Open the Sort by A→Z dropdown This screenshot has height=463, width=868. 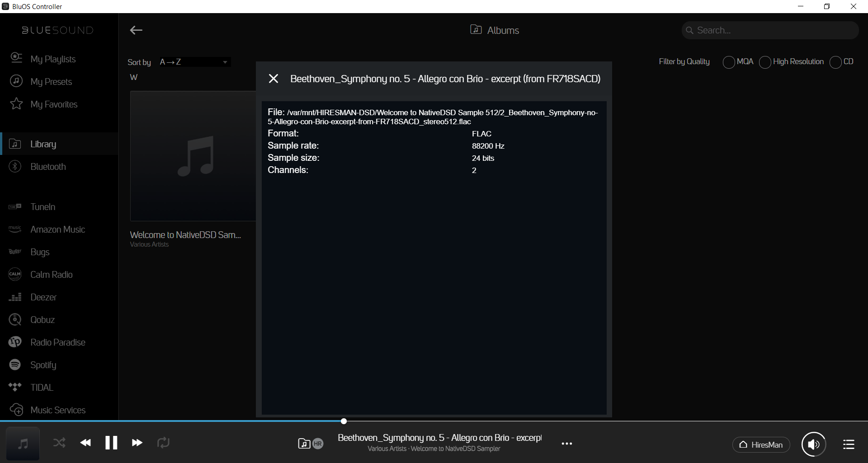194,62
